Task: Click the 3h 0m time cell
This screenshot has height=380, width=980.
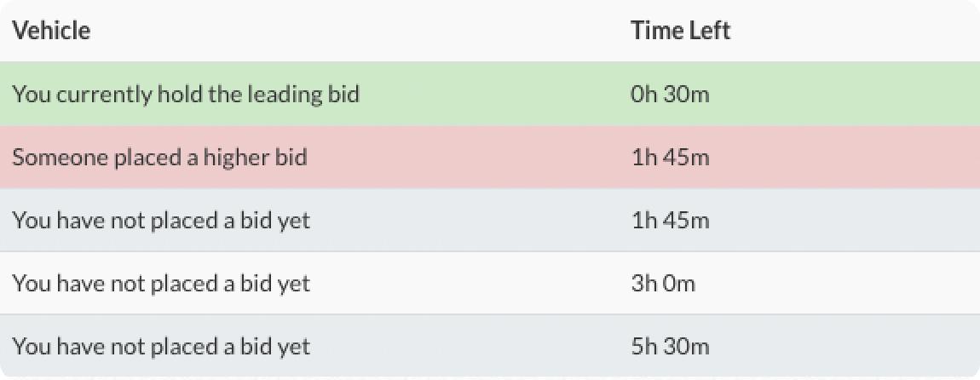Action: point(662,283)
